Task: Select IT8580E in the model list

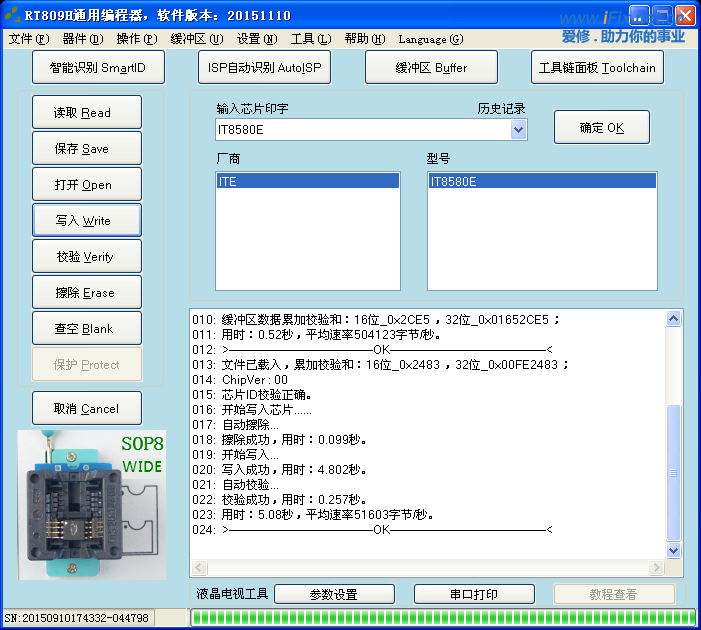Action: coord(542,182)
